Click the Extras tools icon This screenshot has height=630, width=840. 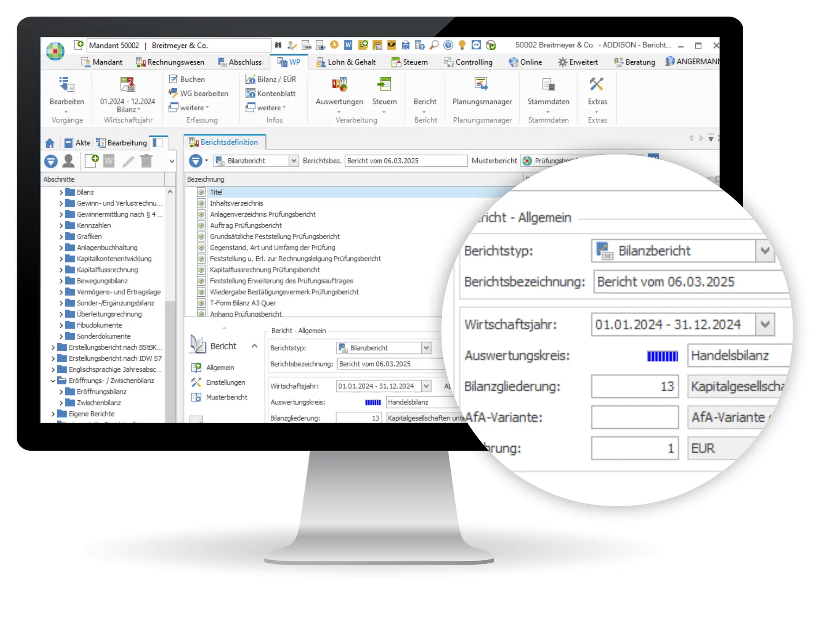coord(596,84)
